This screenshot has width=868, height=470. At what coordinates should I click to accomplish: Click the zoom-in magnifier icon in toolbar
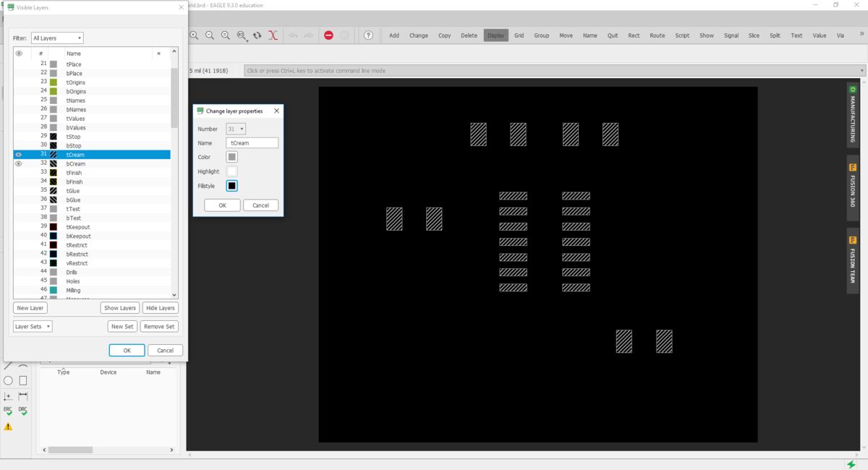(194, 35)
